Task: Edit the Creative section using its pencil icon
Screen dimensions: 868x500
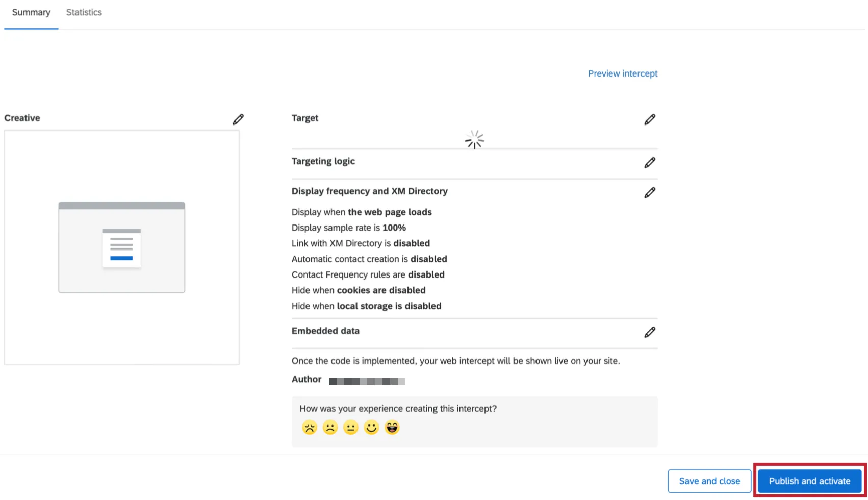Action: click(x=238, y=119)
